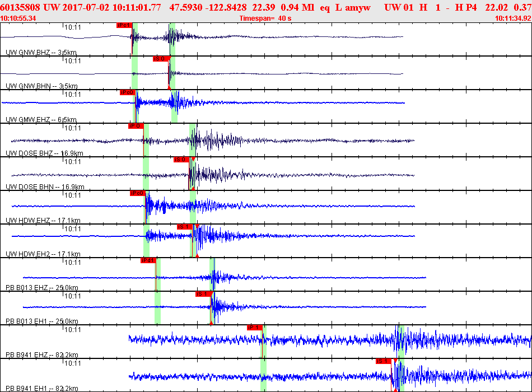Image resolution: width=532 pixels, height=392 pixels.
Task: Select the iP 0 pick flag on DOSE BHZ
Action: [136, 126]
